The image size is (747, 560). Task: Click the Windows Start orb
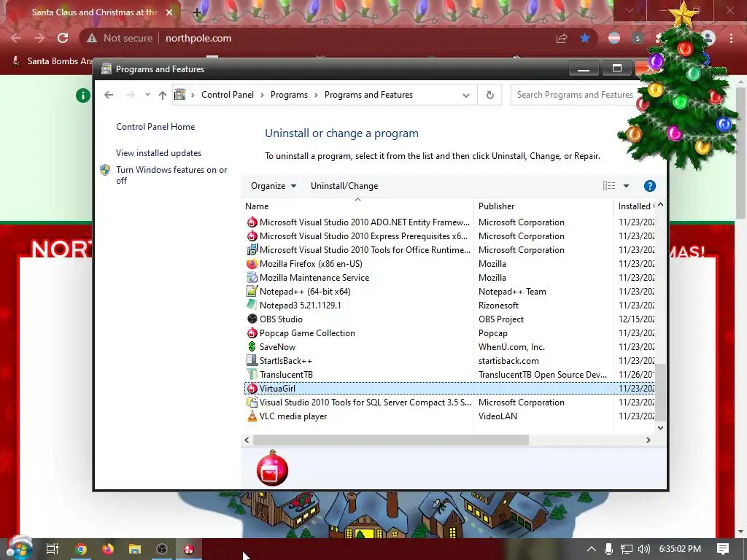[x=20, y=548]
